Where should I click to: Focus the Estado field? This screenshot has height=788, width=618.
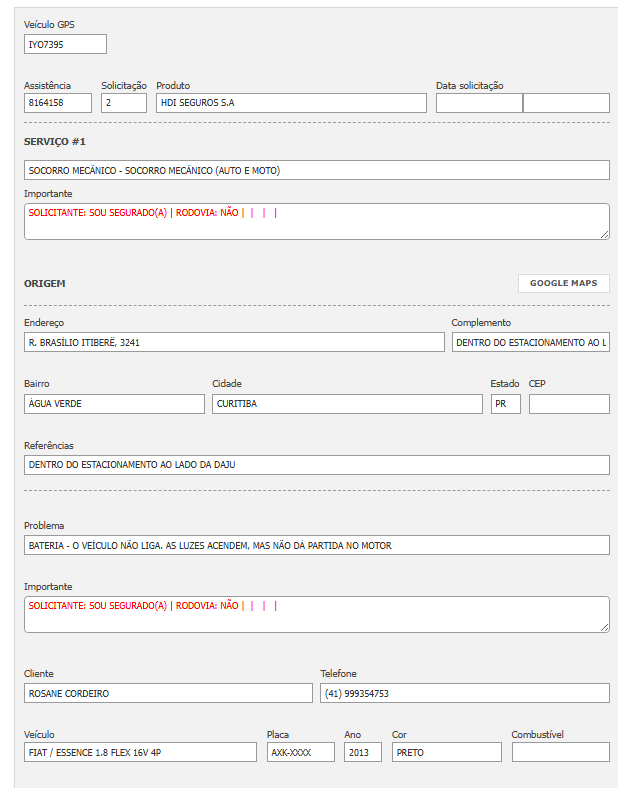point(505,404)
